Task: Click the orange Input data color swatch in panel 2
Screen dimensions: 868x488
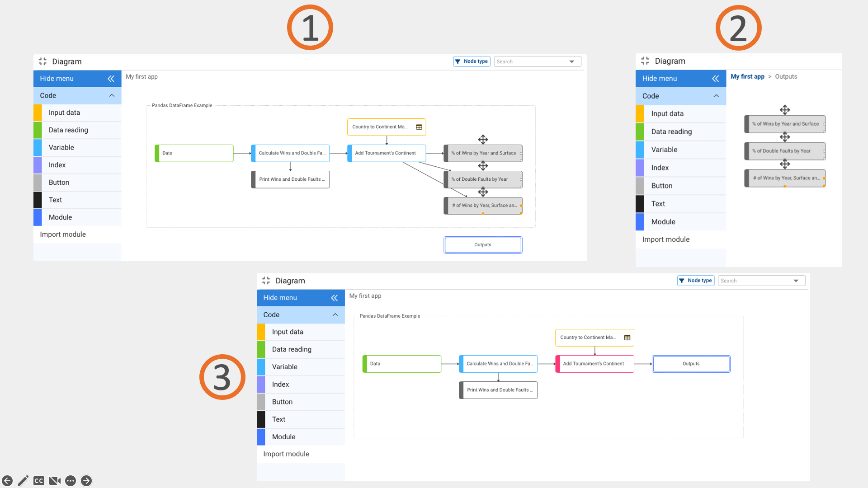Action: [640, 113]
